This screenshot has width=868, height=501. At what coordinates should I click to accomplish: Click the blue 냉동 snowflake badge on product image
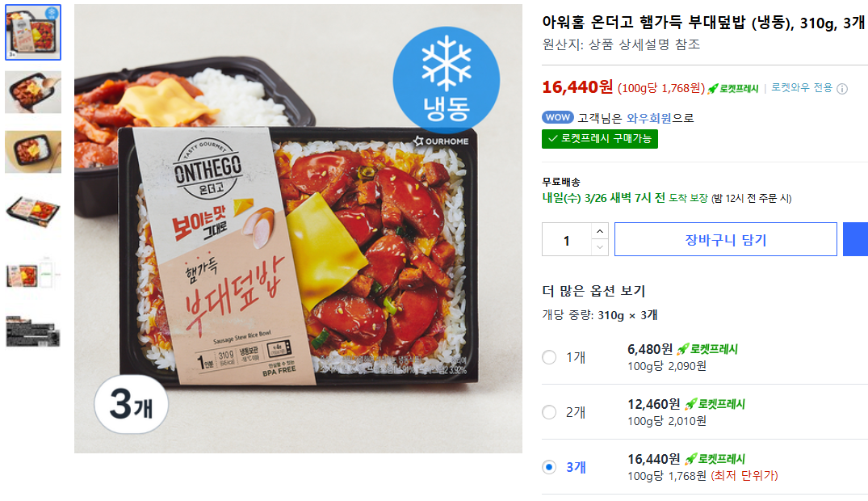pos(447,80)
